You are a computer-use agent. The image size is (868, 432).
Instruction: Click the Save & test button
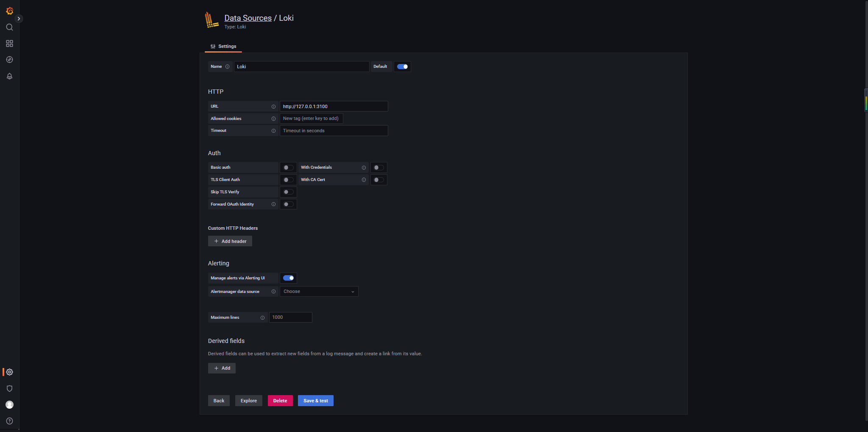(x=316, y=401)
